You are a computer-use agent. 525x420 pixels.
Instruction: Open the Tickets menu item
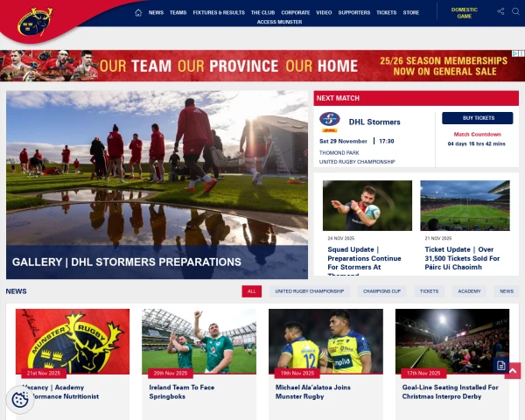[x=386, y=13]
